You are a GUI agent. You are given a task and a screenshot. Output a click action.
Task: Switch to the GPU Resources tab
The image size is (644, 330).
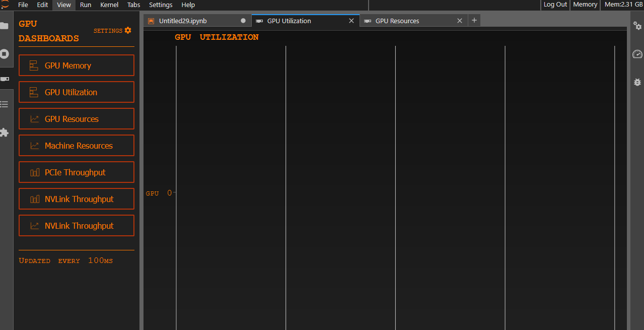tap(397, 21)
